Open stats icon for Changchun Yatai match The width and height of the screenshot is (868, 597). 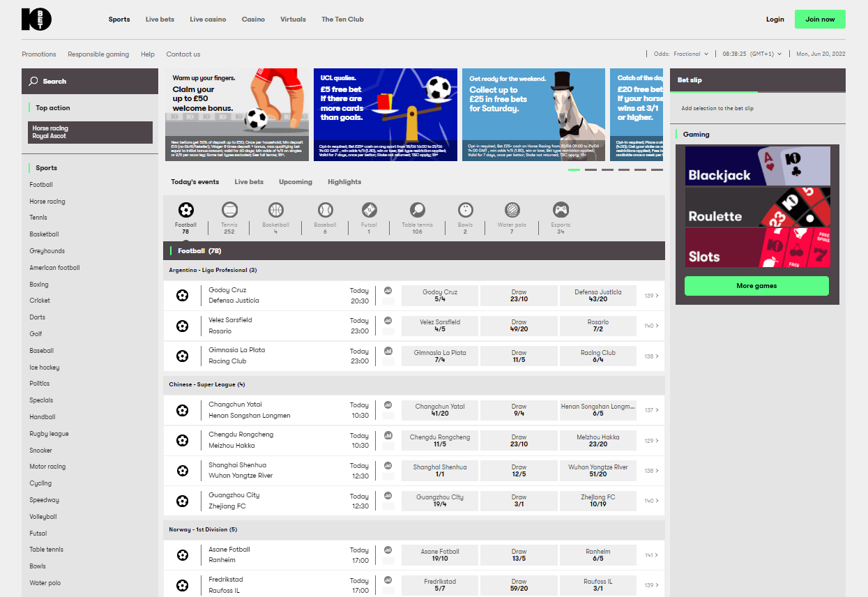(x=388, y=405)
